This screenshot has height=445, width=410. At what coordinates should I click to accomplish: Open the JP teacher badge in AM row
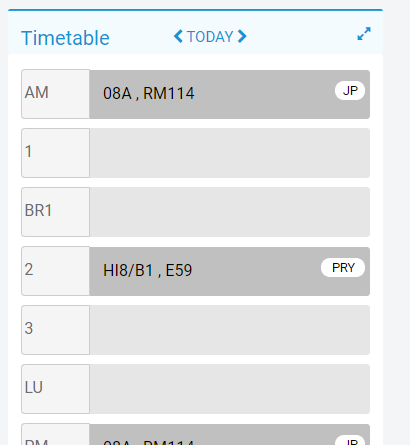click(x=350, y=91)
